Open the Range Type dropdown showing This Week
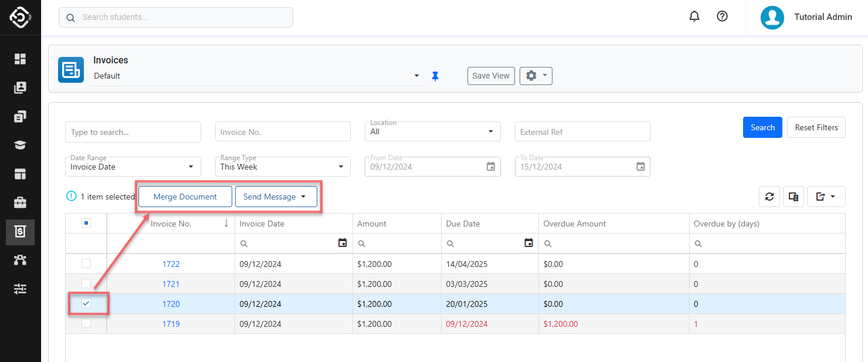The width and height of the screenshot is (868, 362). tap(283, 167)
